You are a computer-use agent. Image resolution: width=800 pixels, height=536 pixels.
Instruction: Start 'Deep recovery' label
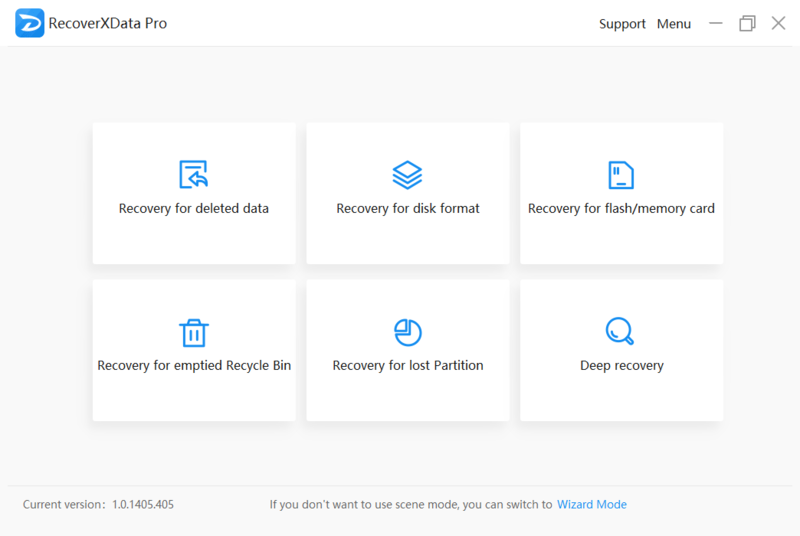click(x=622, y=366)
